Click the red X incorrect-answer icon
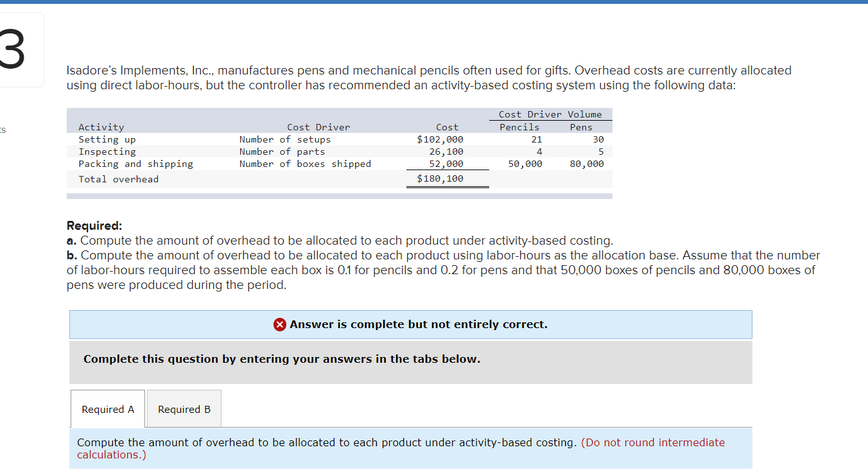This screenshot has width=868, height=470. coord(280,325)
